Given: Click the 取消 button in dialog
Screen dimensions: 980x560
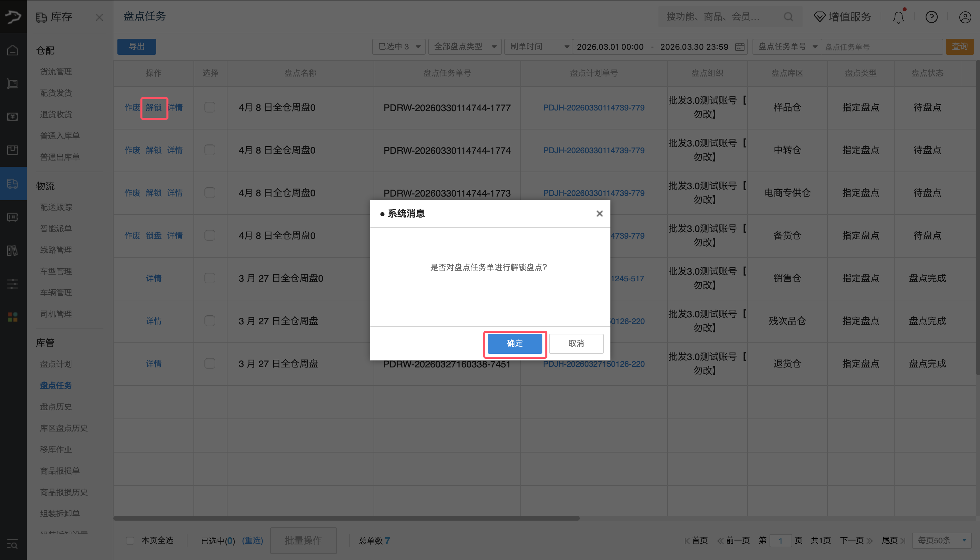Looking at the screenshot, I should 576,343.
